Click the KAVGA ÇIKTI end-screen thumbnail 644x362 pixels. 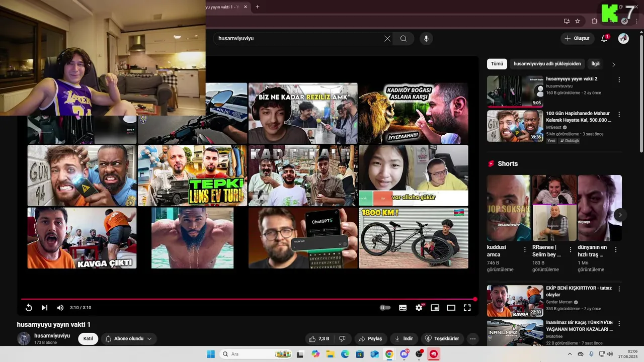pyautogui.click(x=82, y=238)
